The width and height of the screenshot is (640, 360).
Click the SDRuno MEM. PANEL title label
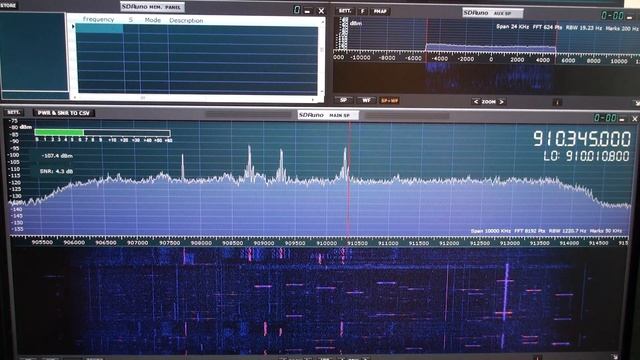(152, 7)
